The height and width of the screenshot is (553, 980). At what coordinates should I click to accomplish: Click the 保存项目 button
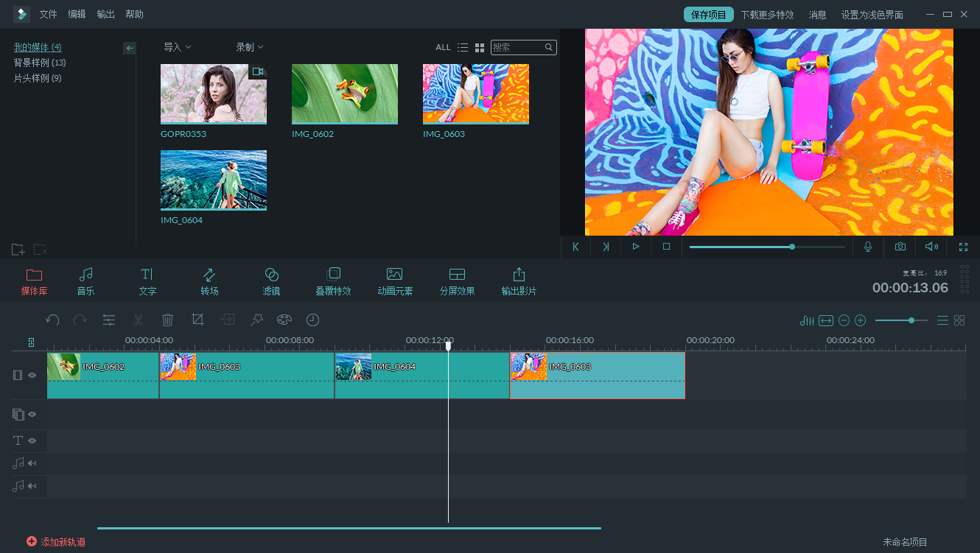[708, 15]
